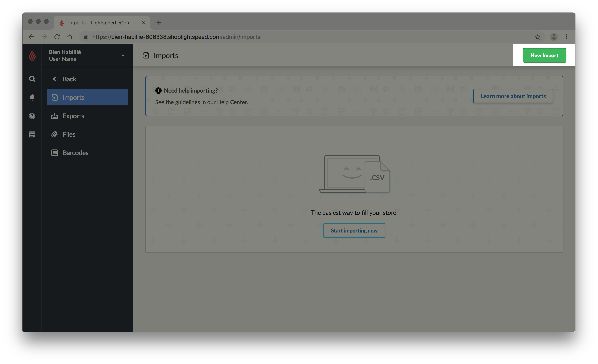Open the sidebar search icon
This screenshot has height=364, width=598.
coord(32,79)
